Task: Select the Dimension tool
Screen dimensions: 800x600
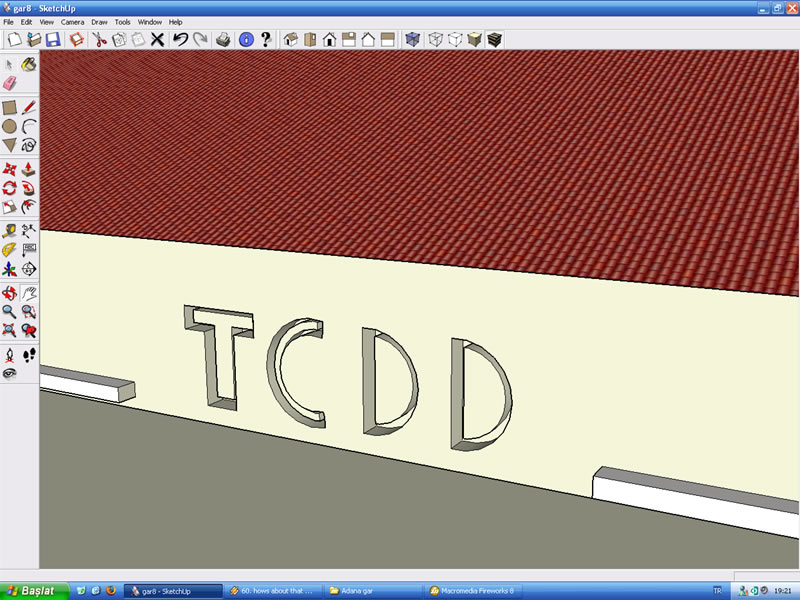Action: [x=29, y=231]
